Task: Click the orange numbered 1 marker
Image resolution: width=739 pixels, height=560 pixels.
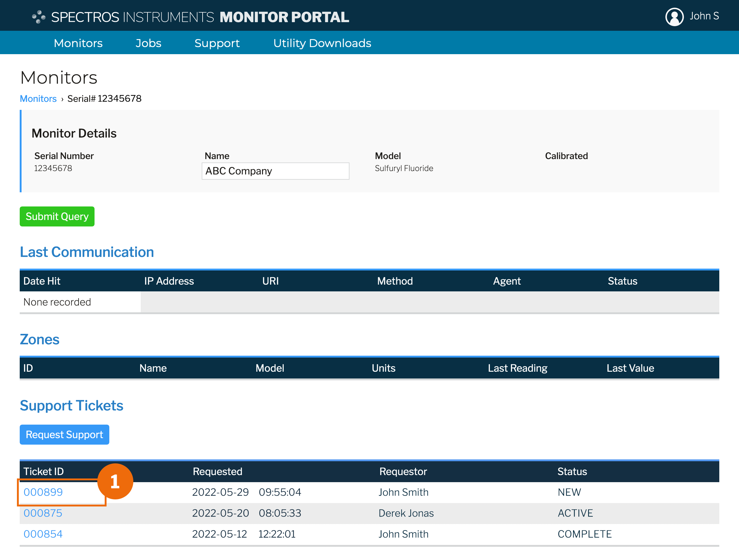Action: coord(115,481)
